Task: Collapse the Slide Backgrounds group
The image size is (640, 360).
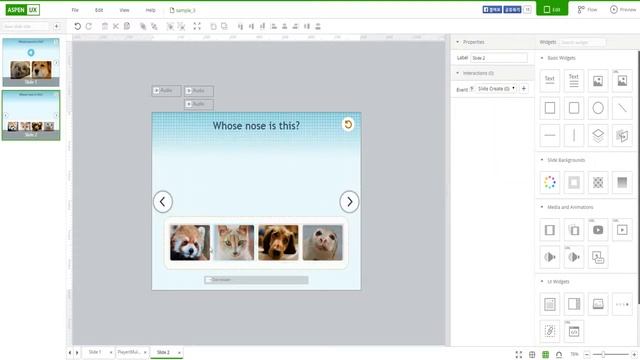Action: pyautogui.click(x=542, y=160)
